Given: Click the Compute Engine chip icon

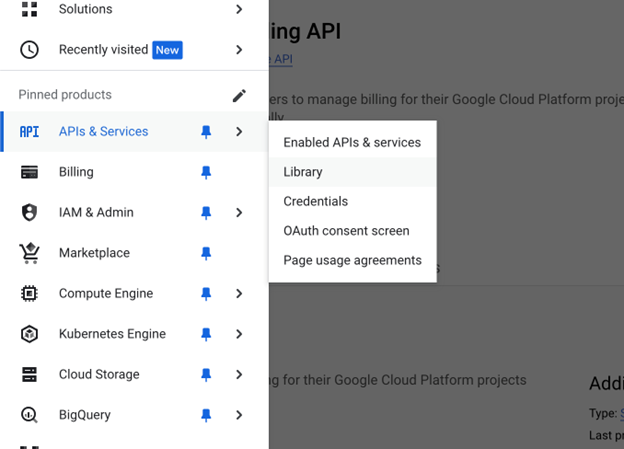Looking at the screenshot, I should click(x=29, y=294).
